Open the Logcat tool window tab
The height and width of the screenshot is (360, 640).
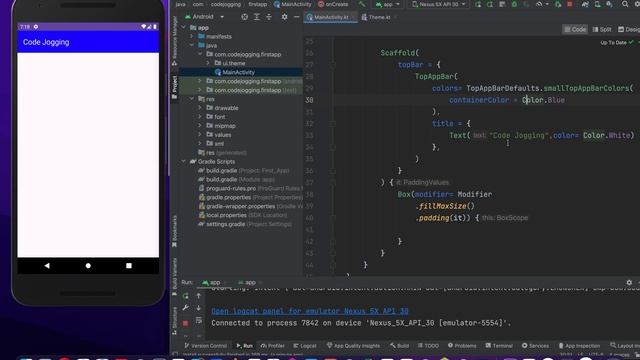305,346
